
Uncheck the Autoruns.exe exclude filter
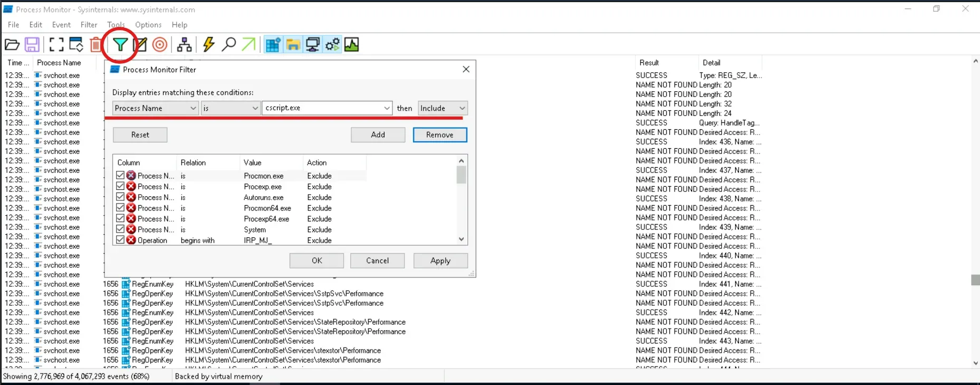[x=120, y=197]
